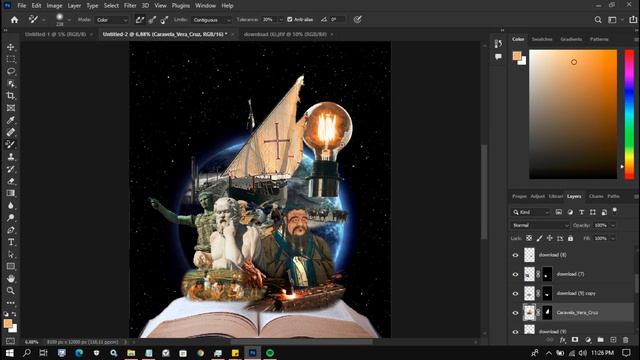Open the layer filter Kind dropdown

coord(531,212)
